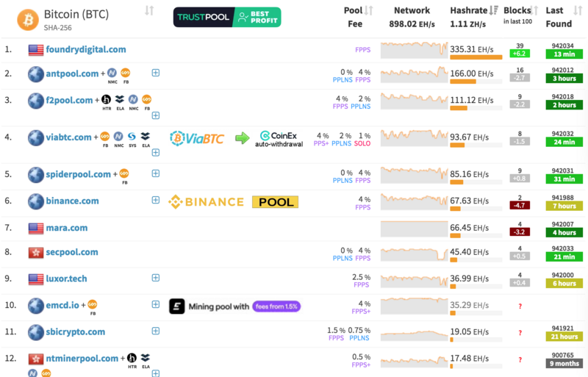588x377 pixels.
Task: Expand the sbicrypto.com row details
Action: pyautogui.click(x=155, y=332)
